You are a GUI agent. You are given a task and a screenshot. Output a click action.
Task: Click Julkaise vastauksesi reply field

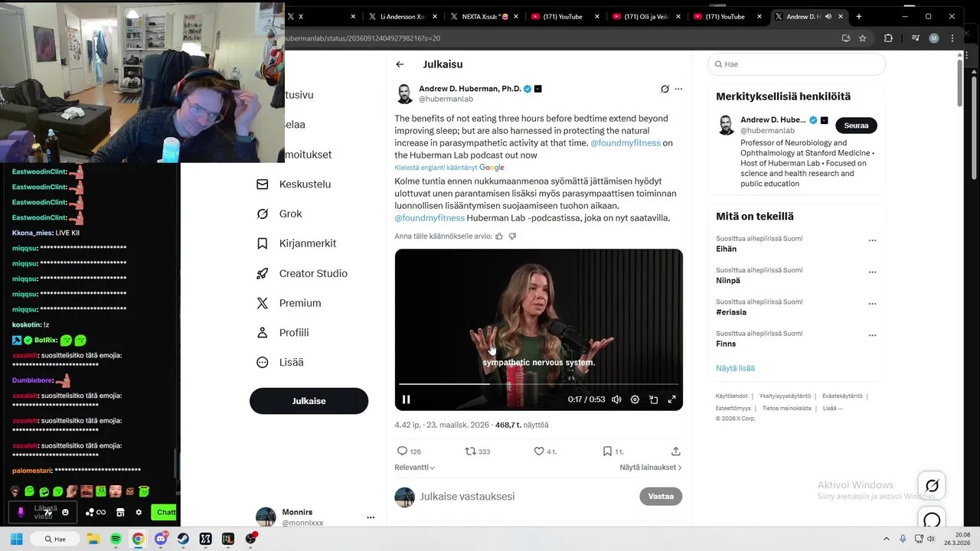tap(467, 497)
